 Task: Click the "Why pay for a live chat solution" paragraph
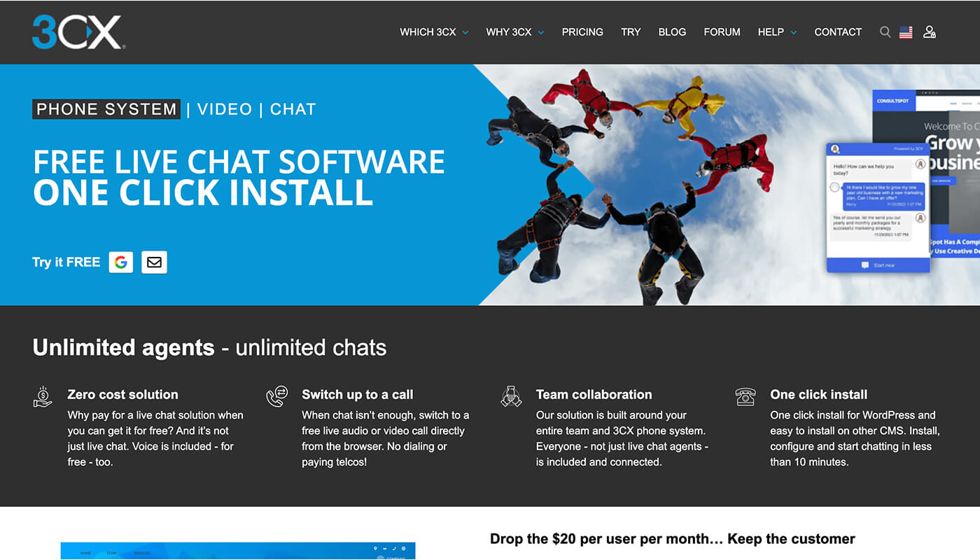tap(155, 439)
